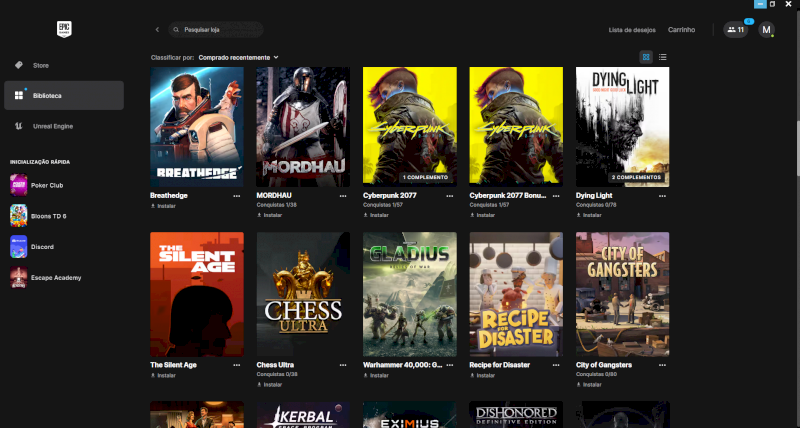Install Dying Light
The width and height of the screenshot is (800, 428).
tap(589, 215)
